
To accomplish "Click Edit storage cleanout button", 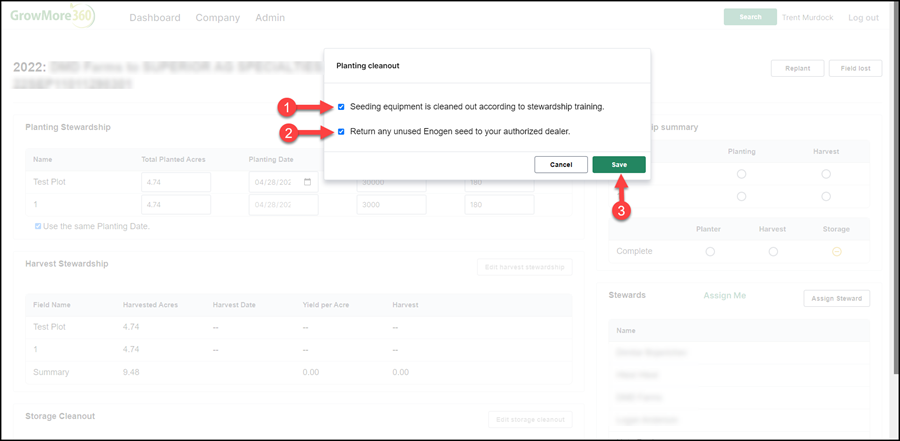I will tap(530, 420).
